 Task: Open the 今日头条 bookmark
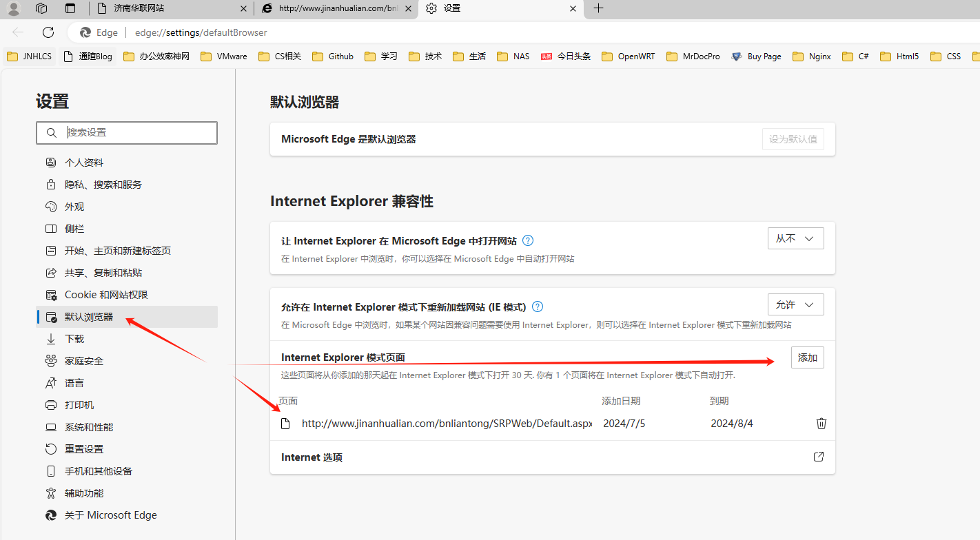[x=566, y=56]
